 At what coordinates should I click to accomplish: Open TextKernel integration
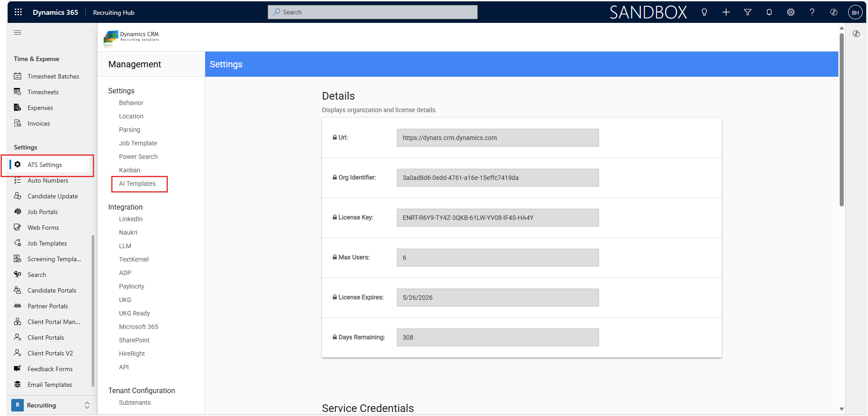(134, 259)
